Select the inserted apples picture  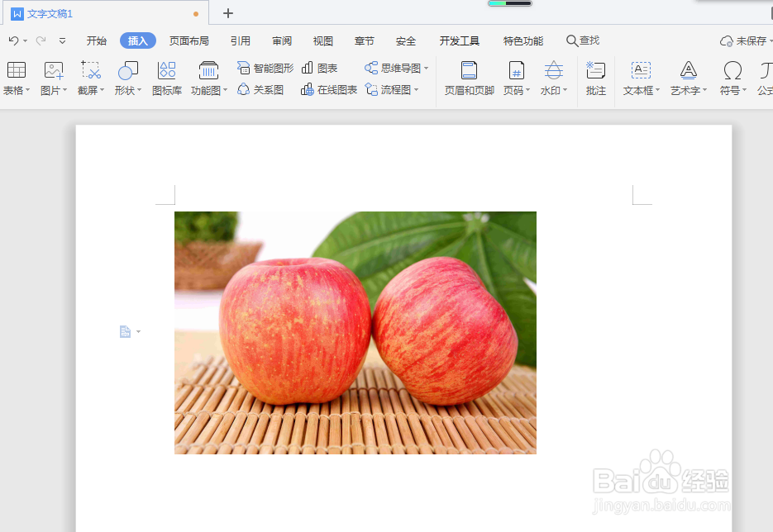[355, 333]
